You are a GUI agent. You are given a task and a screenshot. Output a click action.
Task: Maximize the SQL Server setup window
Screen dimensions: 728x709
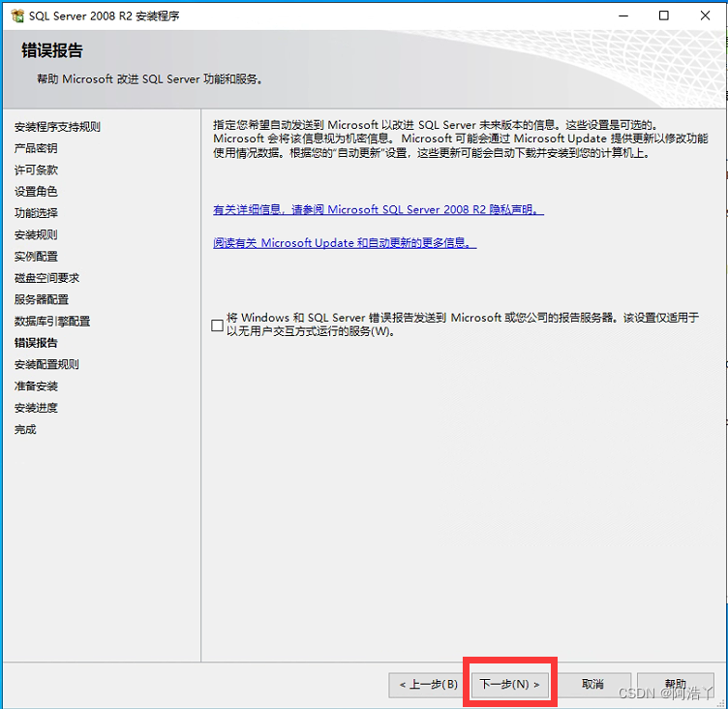[x=664, y=15]
